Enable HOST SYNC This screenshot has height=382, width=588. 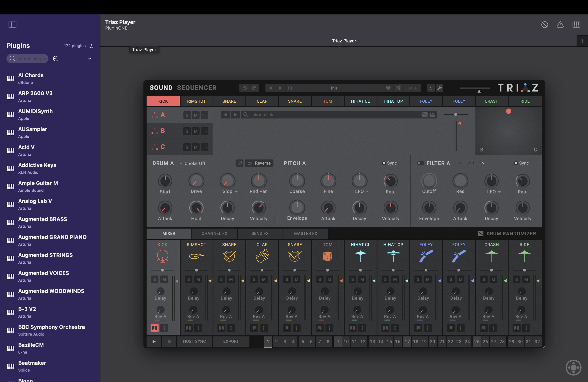(194, 342)
